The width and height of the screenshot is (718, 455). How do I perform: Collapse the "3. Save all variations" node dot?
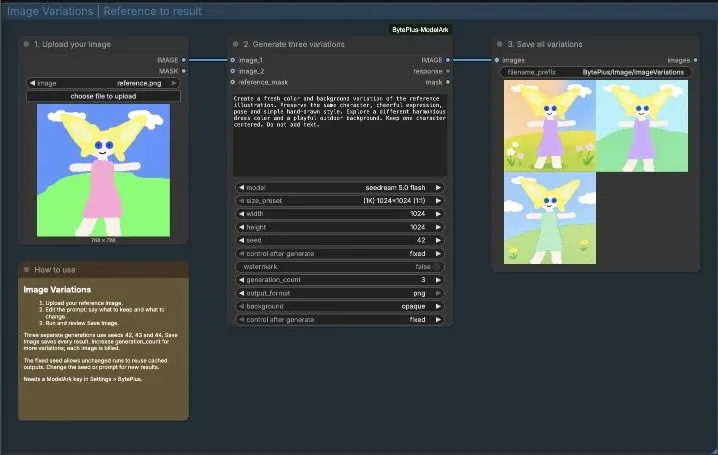click(x=500, y=44)
